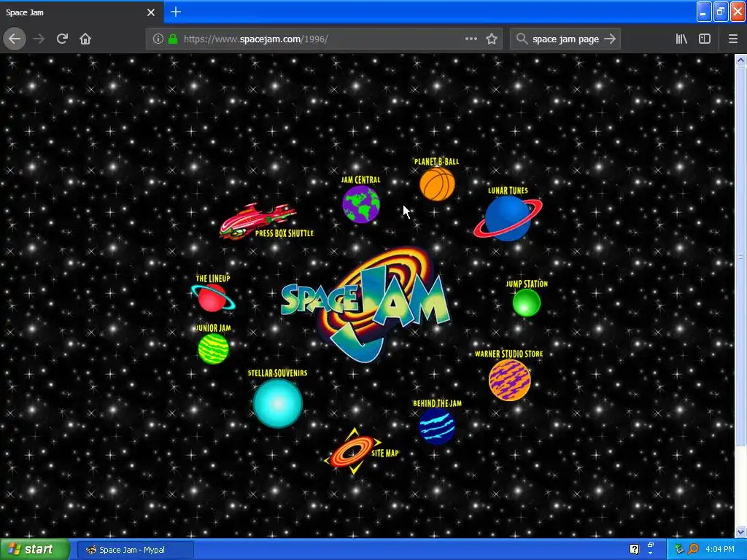
Task: Submit search with the arrow button
Action: pos(610,39)
